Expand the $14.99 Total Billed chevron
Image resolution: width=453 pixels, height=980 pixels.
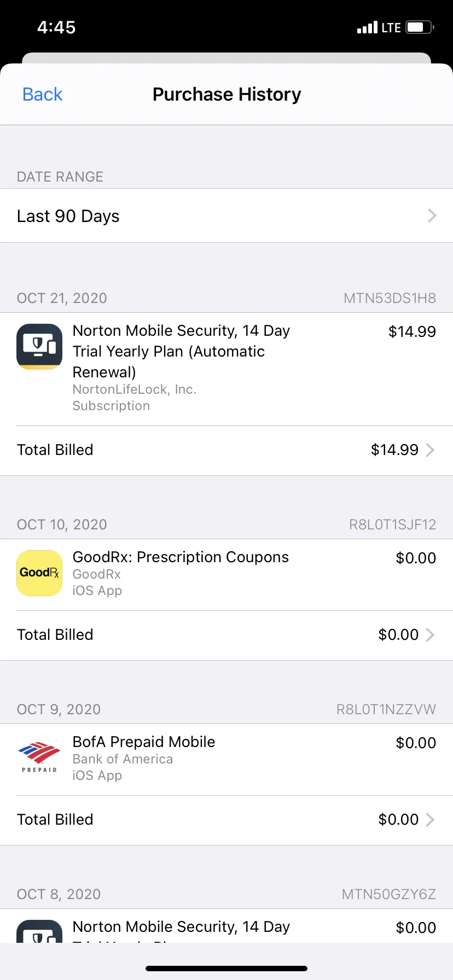(431, 450)
